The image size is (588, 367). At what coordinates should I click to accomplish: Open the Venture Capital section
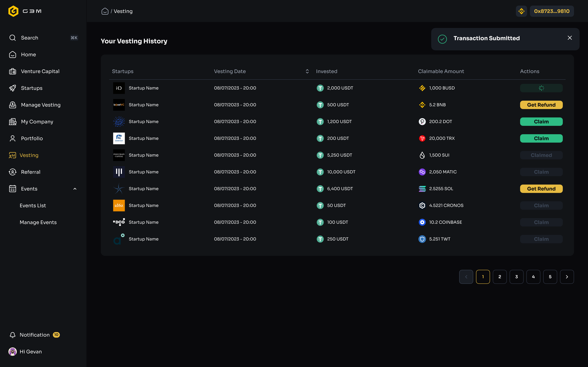point(40,71)
